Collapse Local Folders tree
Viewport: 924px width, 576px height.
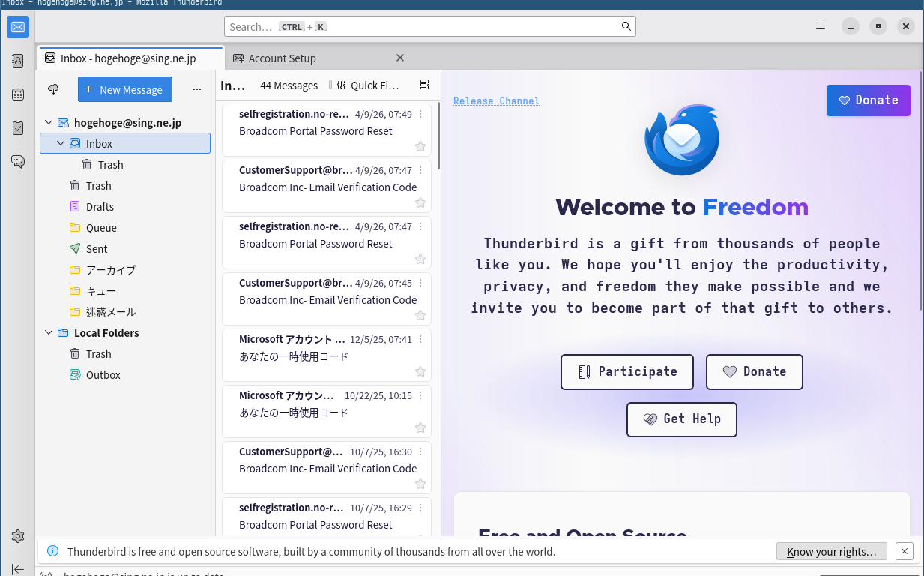pyautogui.click(x=49, y=332)
